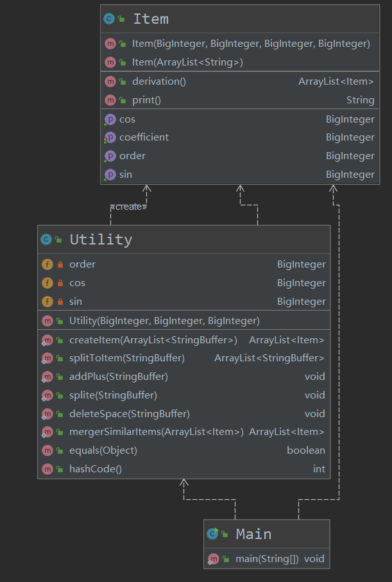Click the method icon beside hashCode()
Screen dimensions: 392x582
coord(47,469)
